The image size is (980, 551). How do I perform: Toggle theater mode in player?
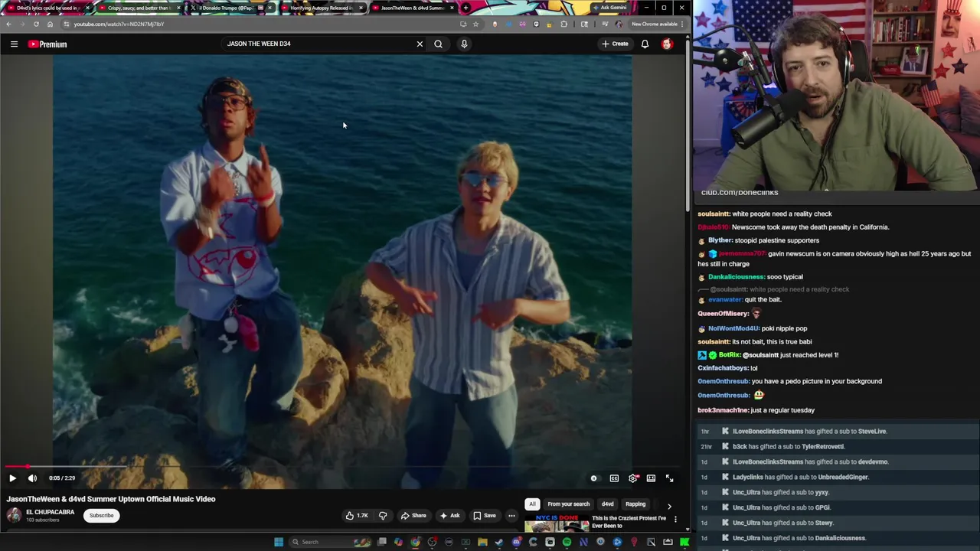click(x=651, y=478)
